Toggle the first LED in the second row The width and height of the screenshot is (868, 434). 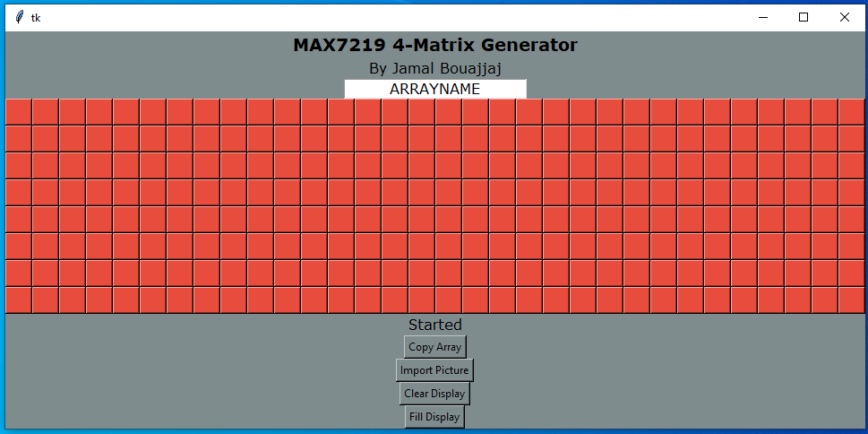pyautogui.click(x=19, y=139)
